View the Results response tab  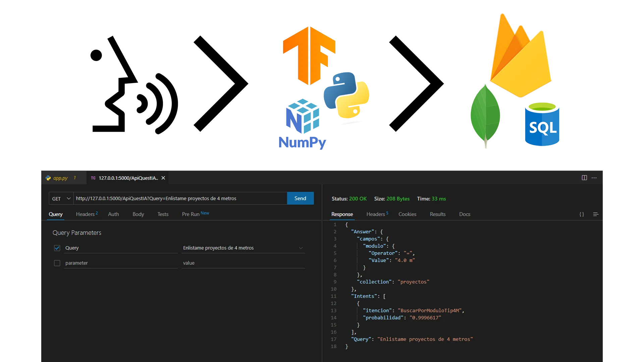[437, 214]
